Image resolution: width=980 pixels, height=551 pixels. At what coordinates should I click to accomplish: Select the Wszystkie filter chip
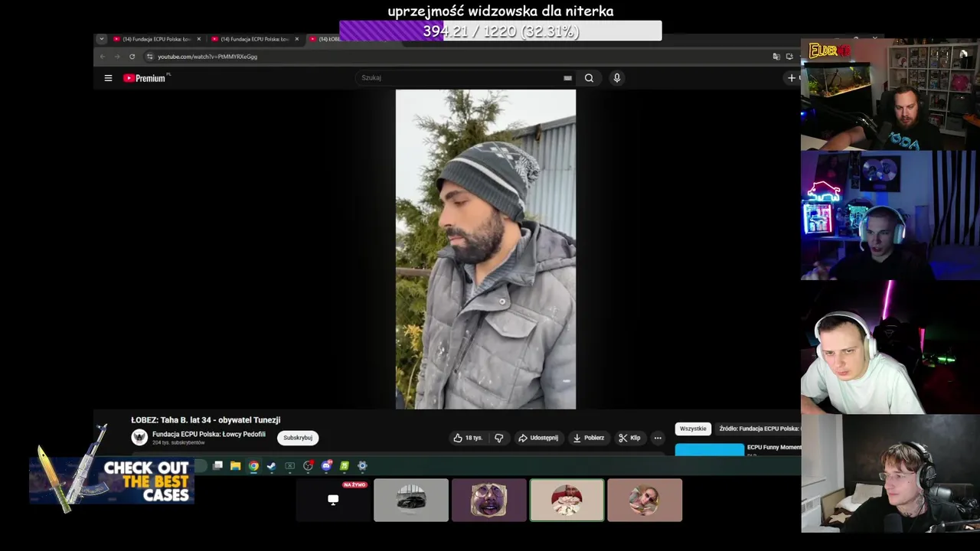[x=693, y=429]
